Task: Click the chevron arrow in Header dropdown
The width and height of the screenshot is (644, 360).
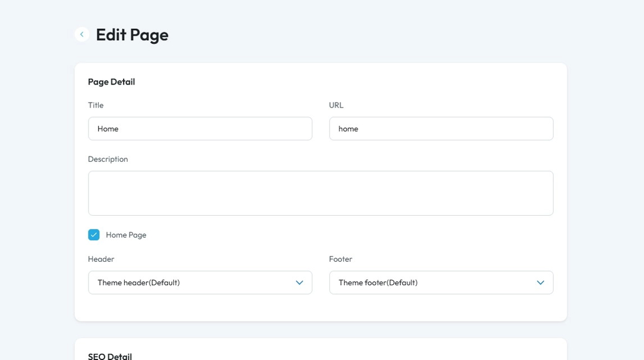Action: pyautogui.click(x=299, y=283)
